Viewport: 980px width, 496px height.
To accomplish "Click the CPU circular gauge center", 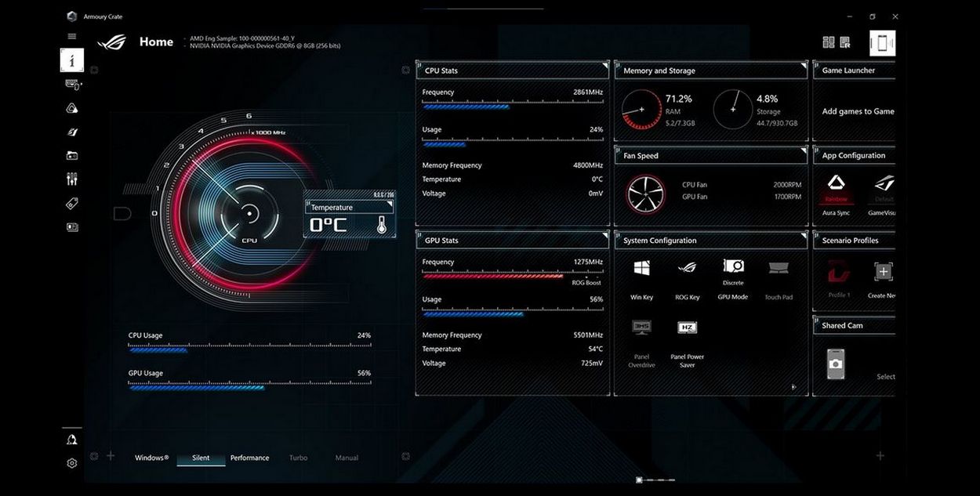I will 249,212.
